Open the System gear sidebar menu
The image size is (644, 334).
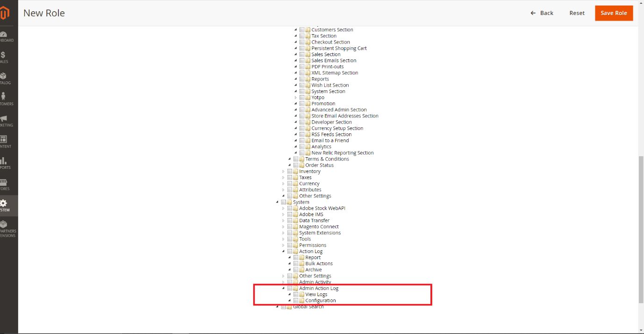tap(4, 205)
